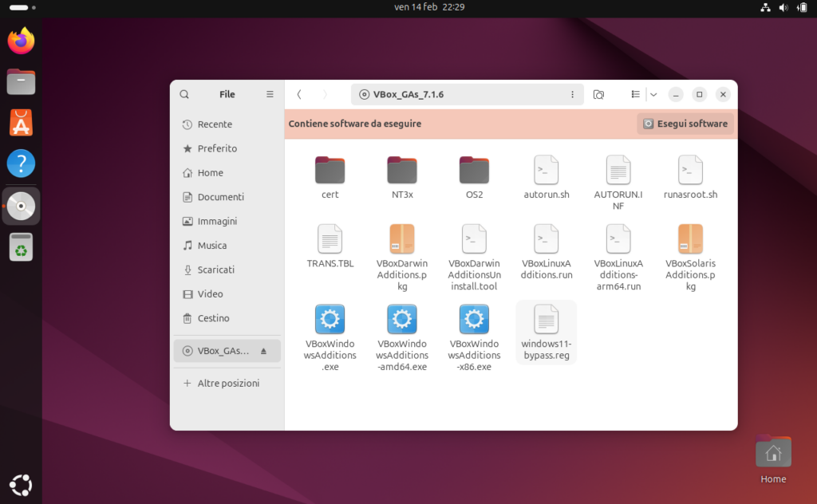
Task: Open Immagini in the sidebar
Action: click(227, 221)
